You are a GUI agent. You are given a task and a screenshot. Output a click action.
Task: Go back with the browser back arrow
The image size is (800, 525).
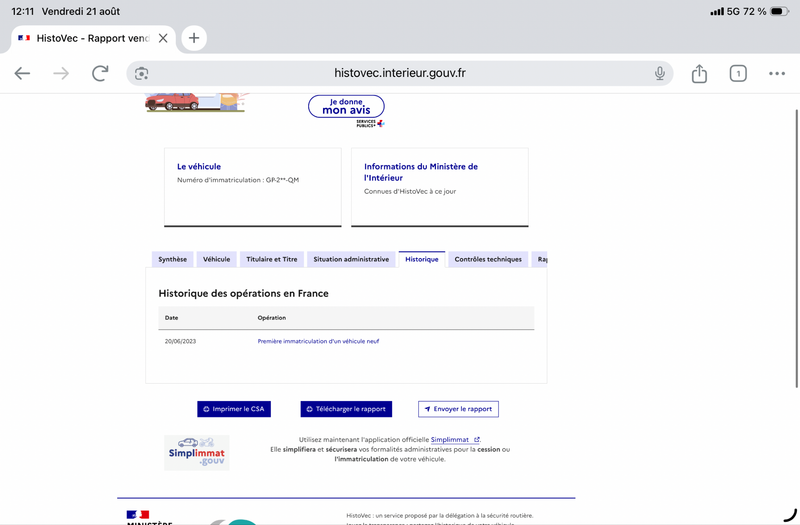[22, 73]
